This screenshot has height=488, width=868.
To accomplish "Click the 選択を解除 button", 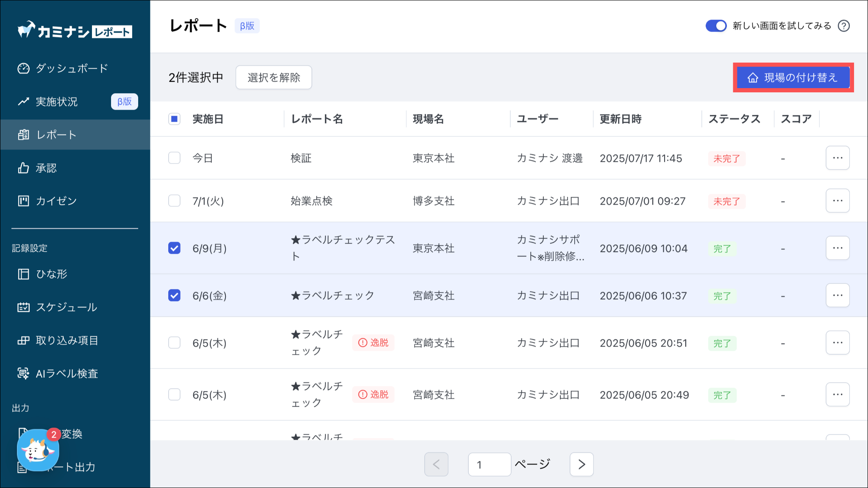I will 273,78.
